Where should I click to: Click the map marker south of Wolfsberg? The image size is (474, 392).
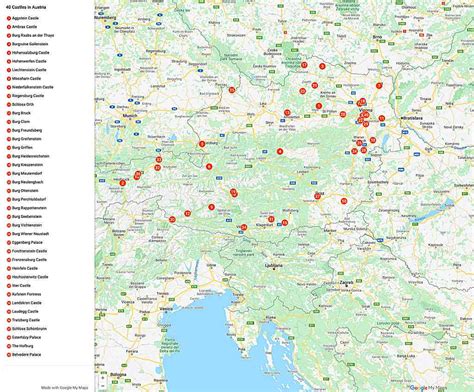(x=285, y=223)
